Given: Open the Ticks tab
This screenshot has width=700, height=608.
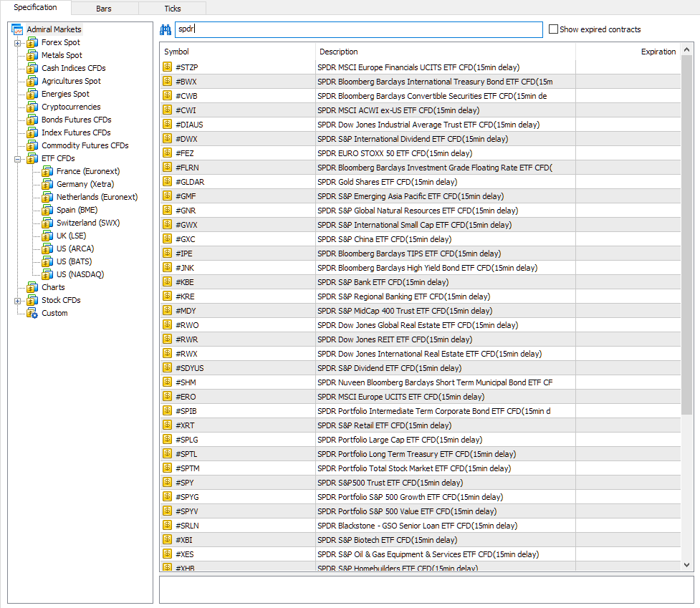Looking at the screenshot, I should click(x=173, y=9).
